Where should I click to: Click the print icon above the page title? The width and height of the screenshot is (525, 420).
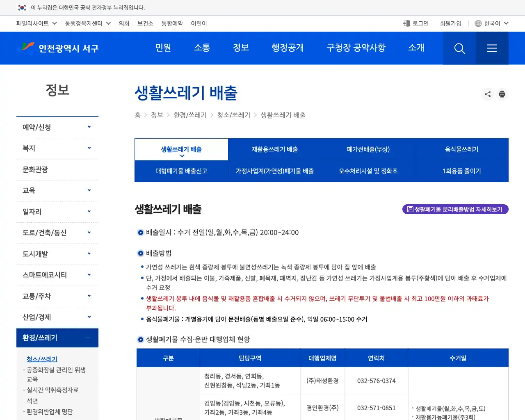tap(502, 94)
